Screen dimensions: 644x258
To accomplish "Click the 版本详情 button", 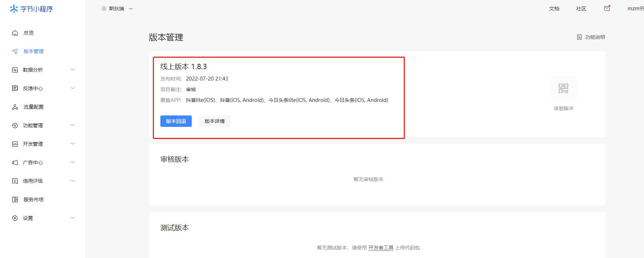I will pos(214,121).
